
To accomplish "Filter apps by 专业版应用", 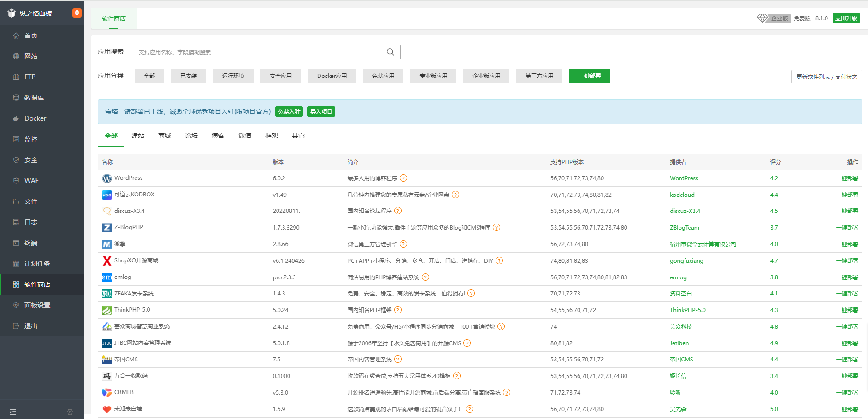I will 433,76.
